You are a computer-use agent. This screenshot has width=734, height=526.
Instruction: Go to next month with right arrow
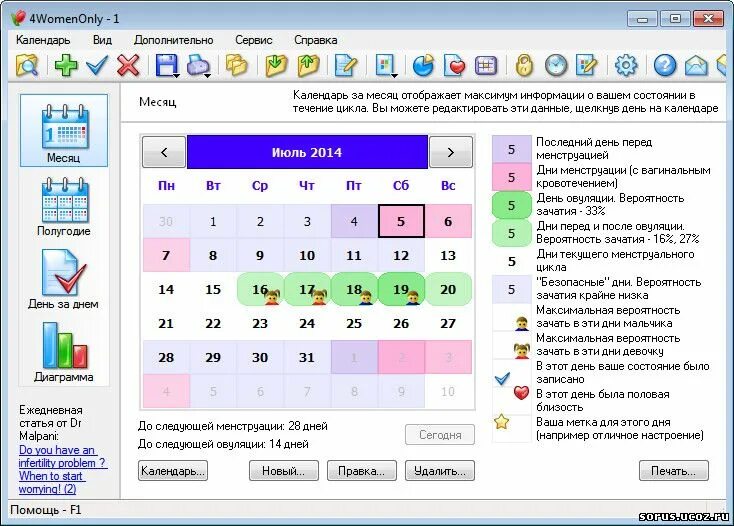(x=451, y=152)
